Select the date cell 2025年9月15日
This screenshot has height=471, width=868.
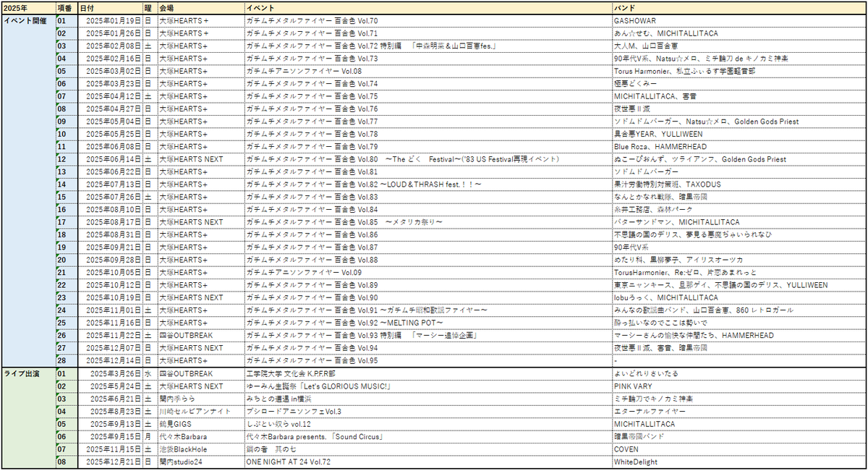pyautogui.click(x=110, y=436)
